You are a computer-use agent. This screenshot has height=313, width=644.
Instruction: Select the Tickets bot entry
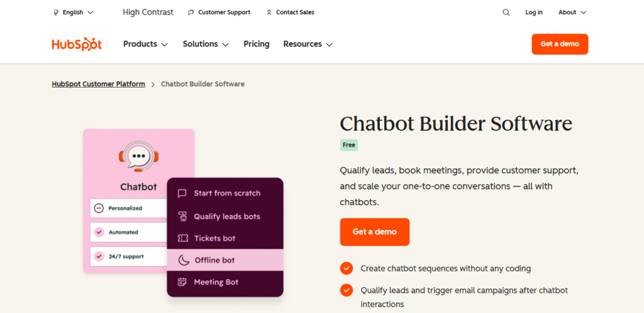click(x=225, y=238)
